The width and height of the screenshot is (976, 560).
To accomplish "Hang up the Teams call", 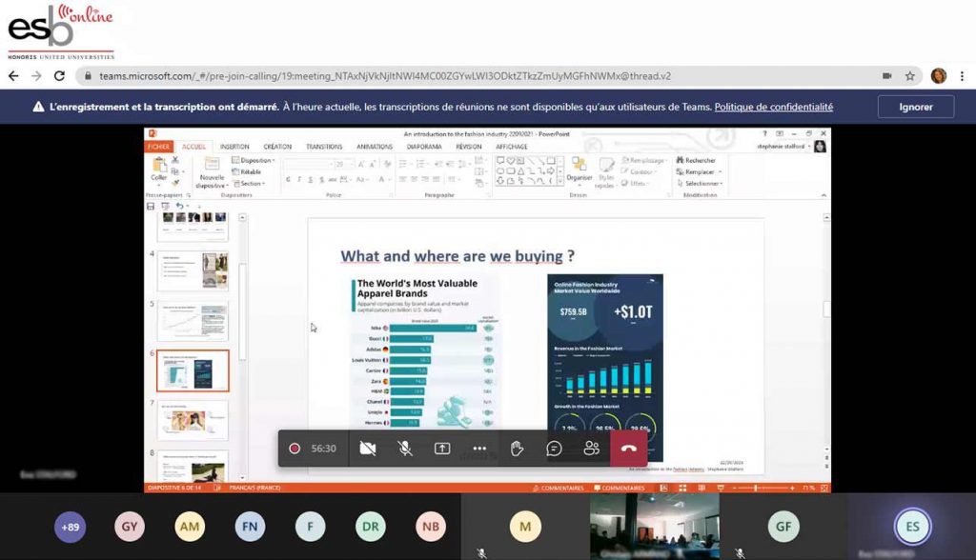I will coord(629,448).
